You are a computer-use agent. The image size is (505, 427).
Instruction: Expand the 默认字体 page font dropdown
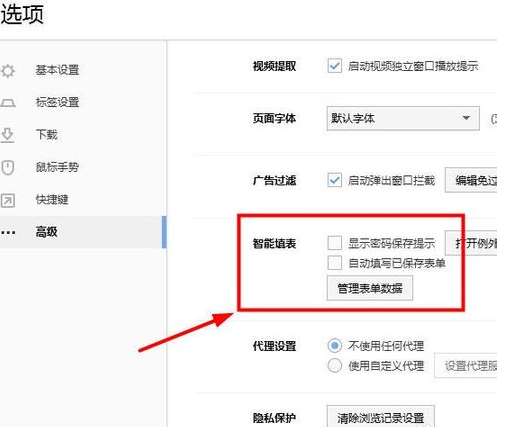click(403, 118)
